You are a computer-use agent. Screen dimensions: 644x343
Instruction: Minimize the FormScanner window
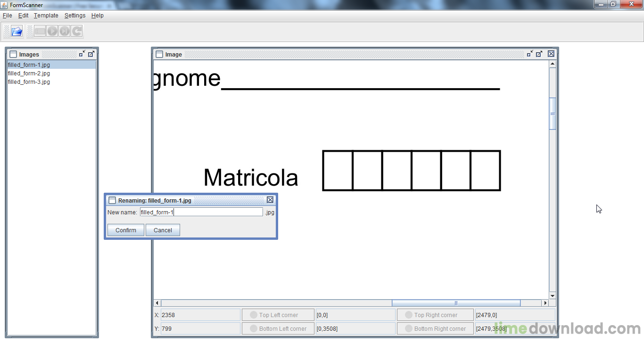[x=601, y=4]
